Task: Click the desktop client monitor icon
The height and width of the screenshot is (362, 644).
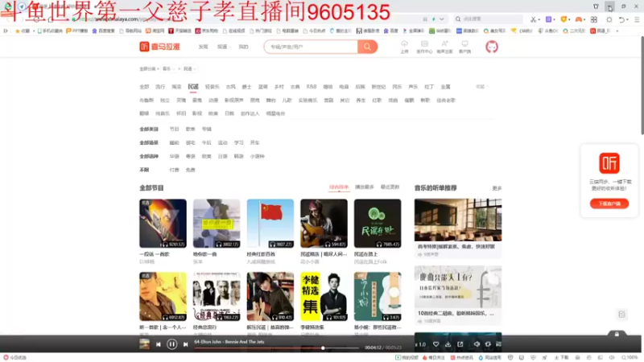Action: pyautogui.click(x=464, y=44)
